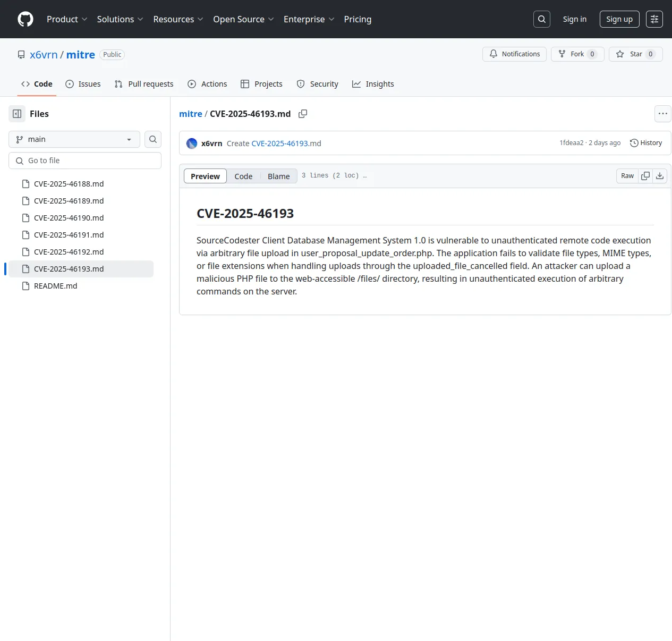Viewport: 672px width, 641px height.
Task: Click file icon of README.md
Action: 25,286
